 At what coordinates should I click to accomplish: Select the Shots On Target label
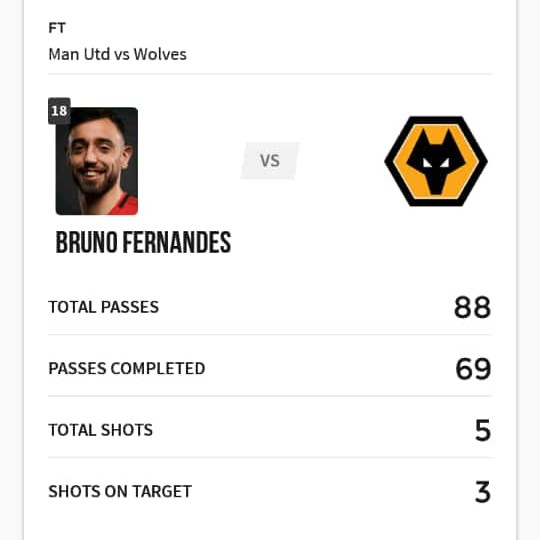[x=120, y=491]
